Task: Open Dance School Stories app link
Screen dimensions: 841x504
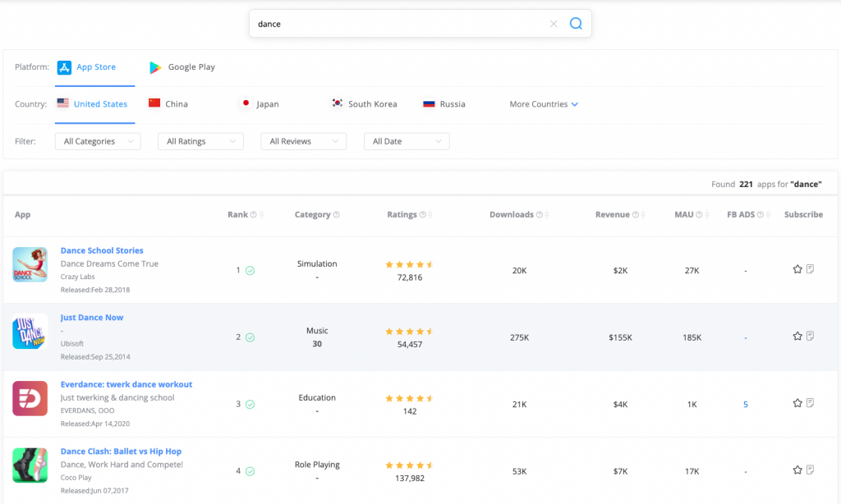Action: pos(102,250)
